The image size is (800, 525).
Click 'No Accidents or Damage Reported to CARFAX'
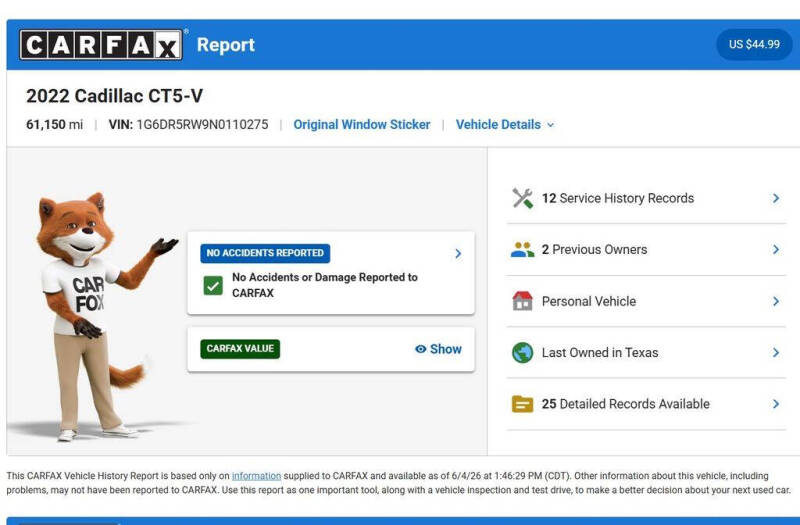(325, 285)
